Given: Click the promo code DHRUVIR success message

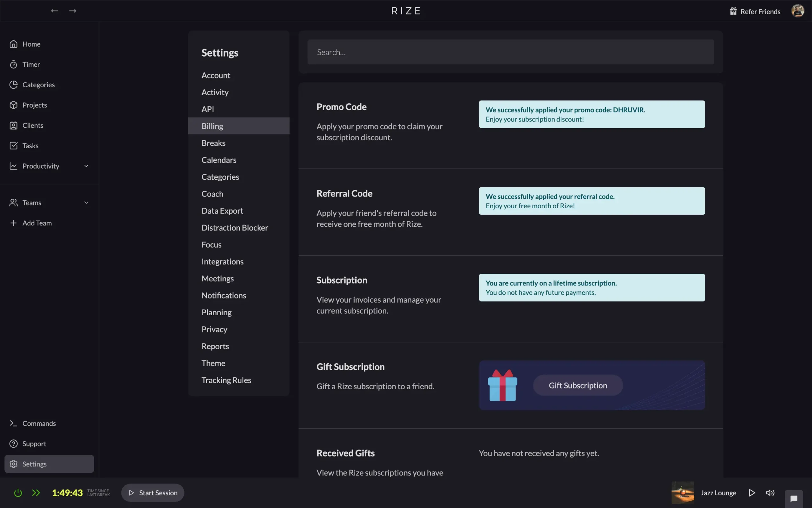Looking at the screenshot, I should point(592,114).
